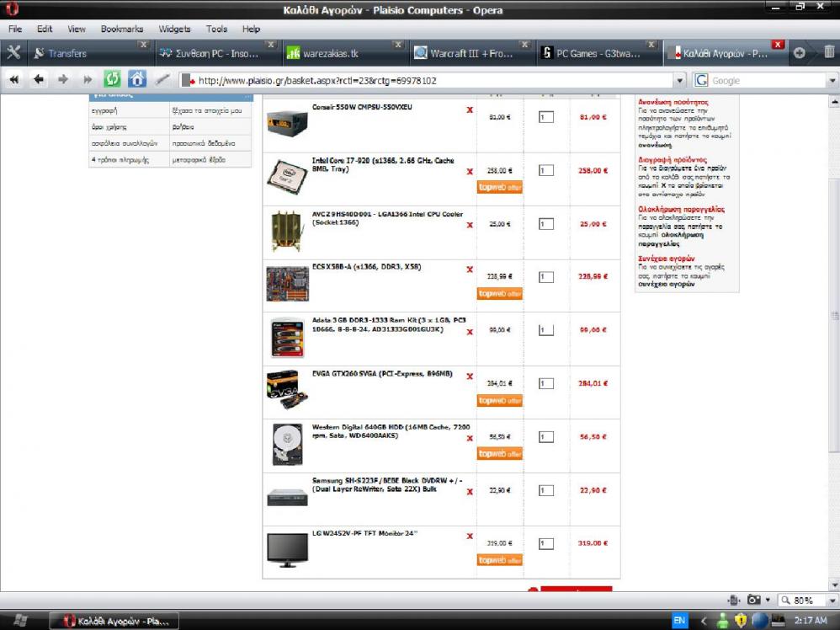Click topweb offer badge for Intel Core I7
Screen dimensions: 840x630
(500, 187)
